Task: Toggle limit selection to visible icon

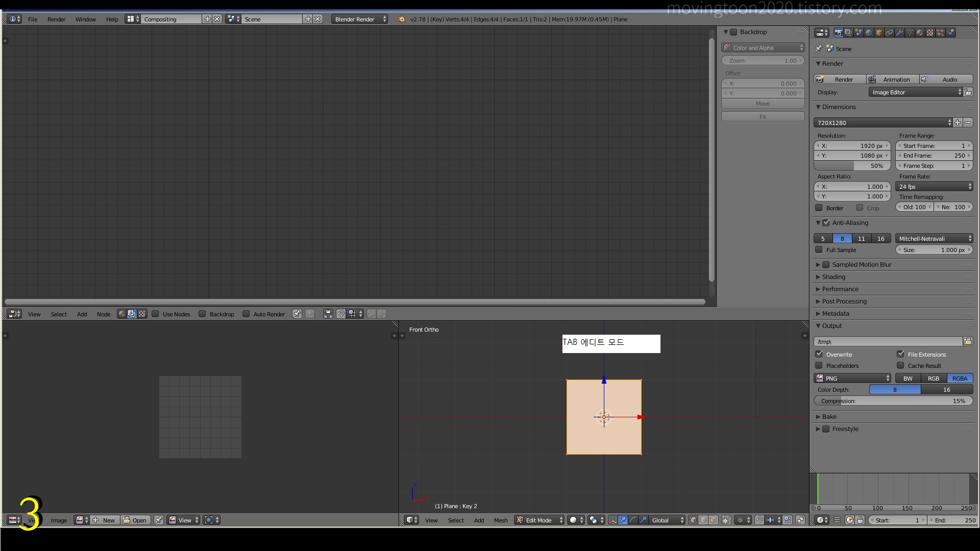Action: tap(726, 520)
